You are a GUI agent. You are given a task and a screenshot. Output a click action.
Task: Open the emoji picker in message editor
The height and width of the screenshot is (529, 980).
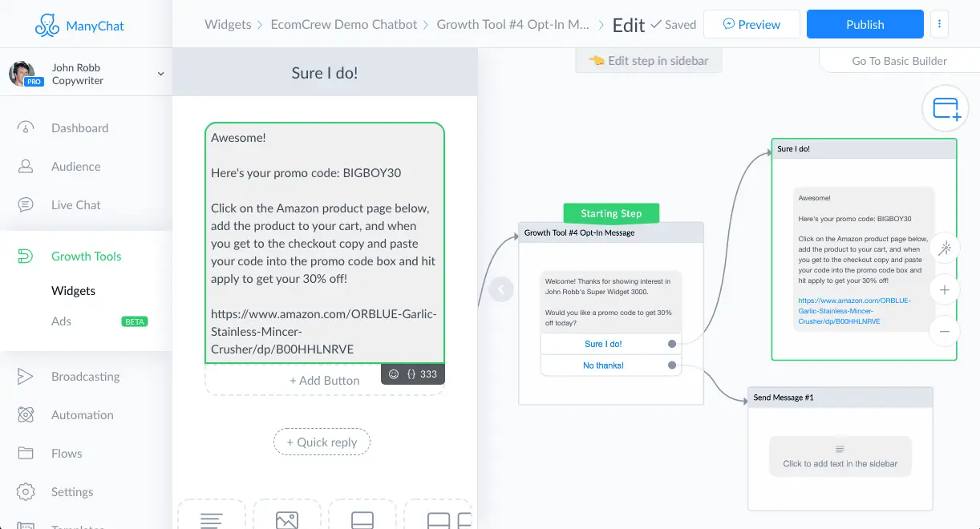[394, 374]
